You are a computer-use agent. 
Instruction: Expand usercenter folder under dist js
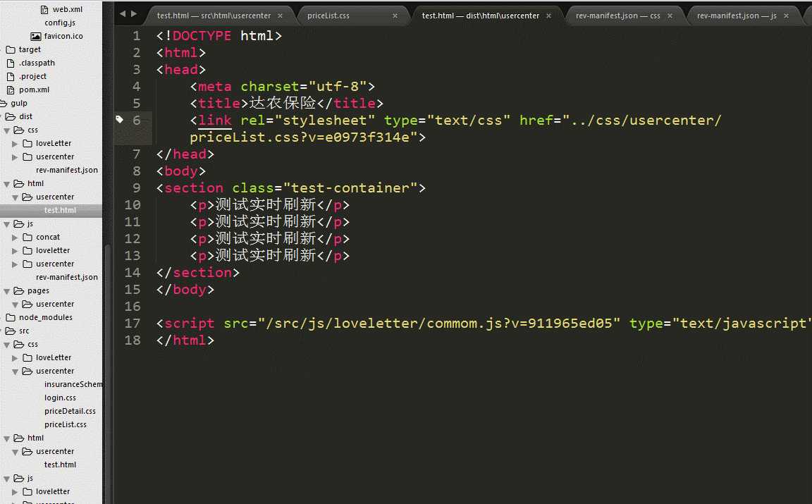(15, 265)
